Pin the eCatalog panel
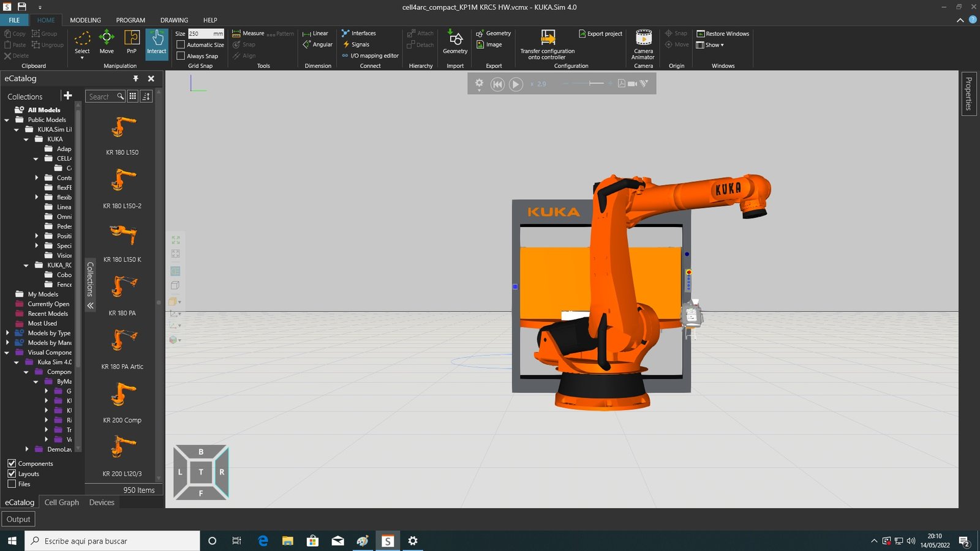Image resolution: width=980 pixels, height=551 pixels. coord(135,78)
